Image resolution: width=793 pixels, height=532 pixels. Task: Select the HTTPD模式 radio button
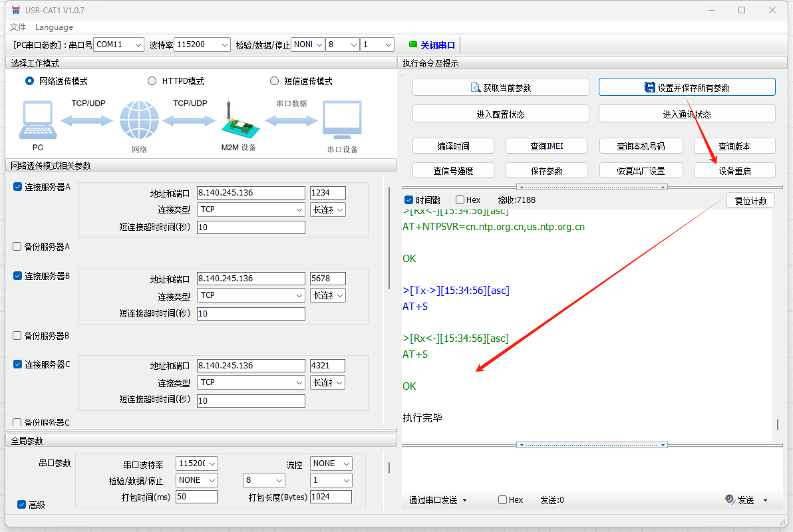click(x=152, y=81)
